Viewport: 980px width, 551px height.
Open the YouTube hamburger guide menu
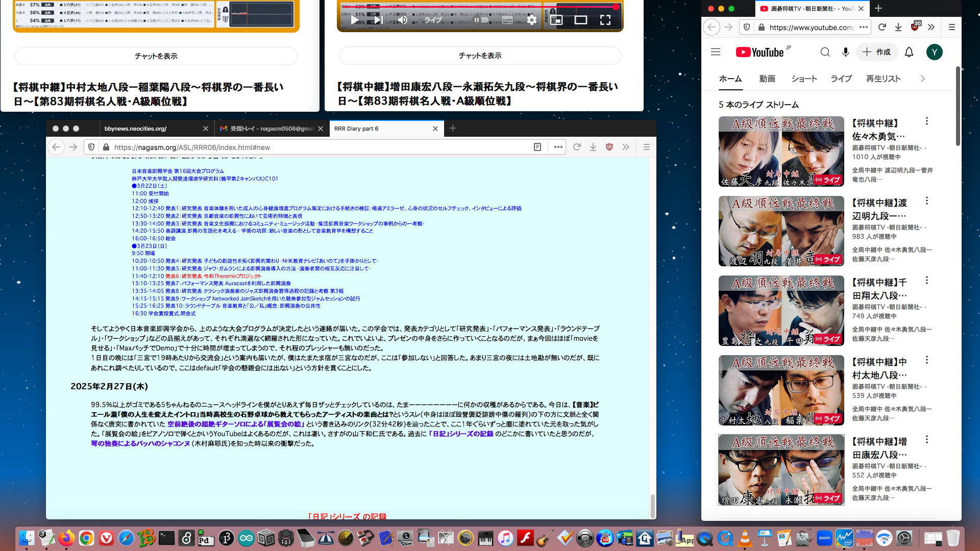tap(716, 52)
